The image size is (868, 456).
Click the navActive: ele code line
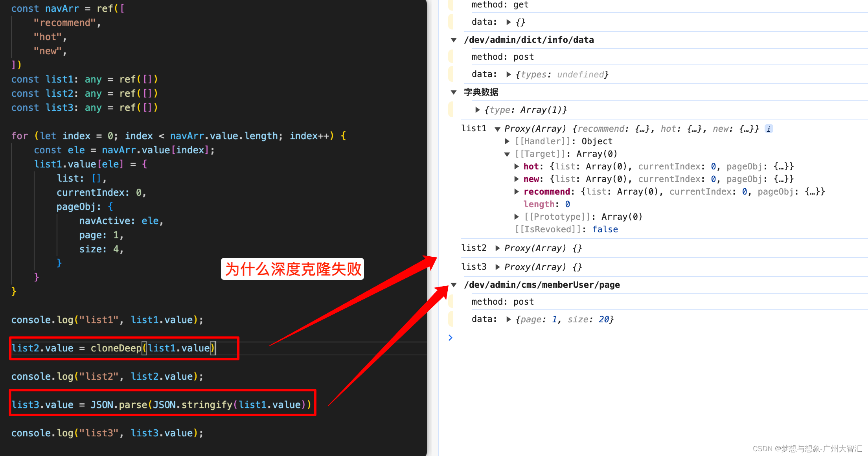click(x=121, y=221)
